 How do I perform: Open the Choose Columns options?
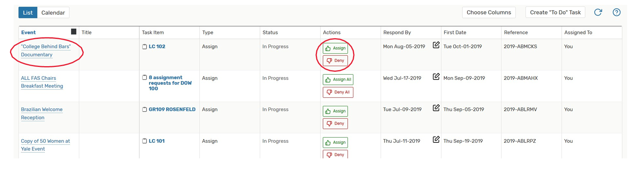(489, 12)
